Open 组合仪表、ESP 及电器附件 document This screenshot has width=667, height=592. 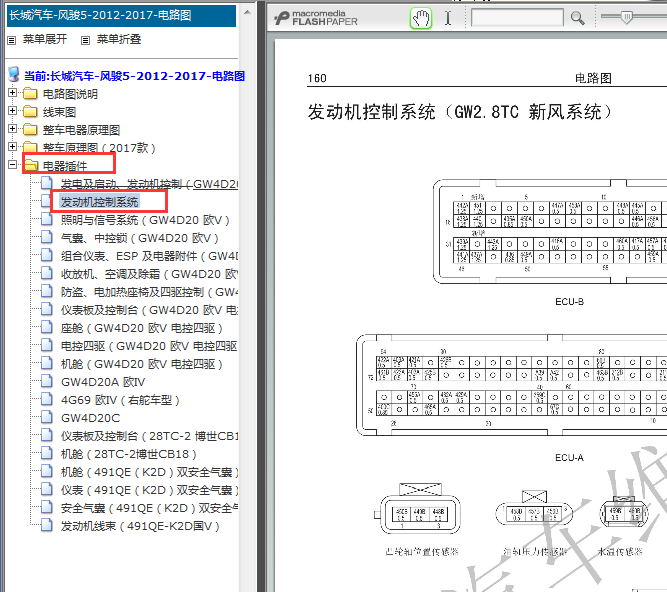(x=149, y=256)
